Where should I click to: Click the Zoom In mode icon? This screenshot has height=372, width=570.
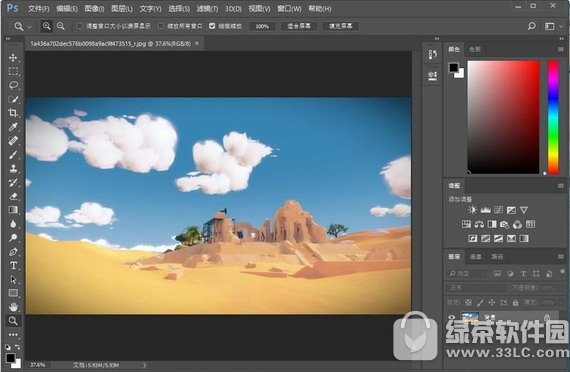click(47, 26)
